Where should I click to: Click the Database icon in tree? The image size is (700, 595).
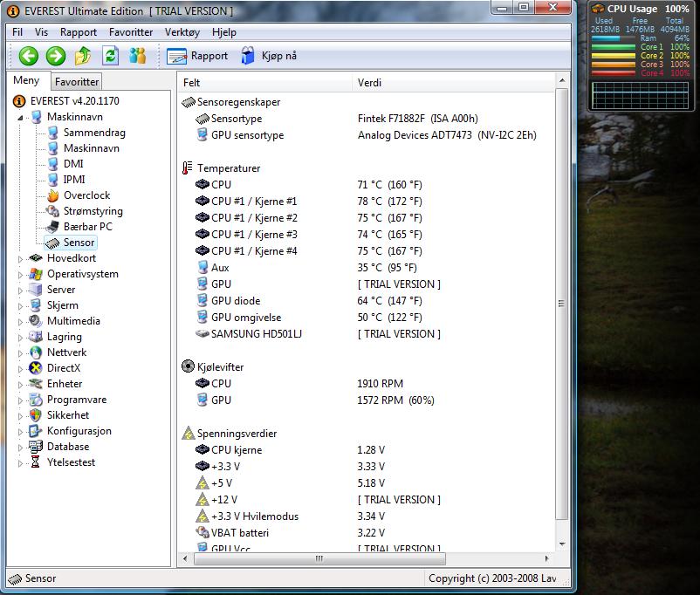35,447
